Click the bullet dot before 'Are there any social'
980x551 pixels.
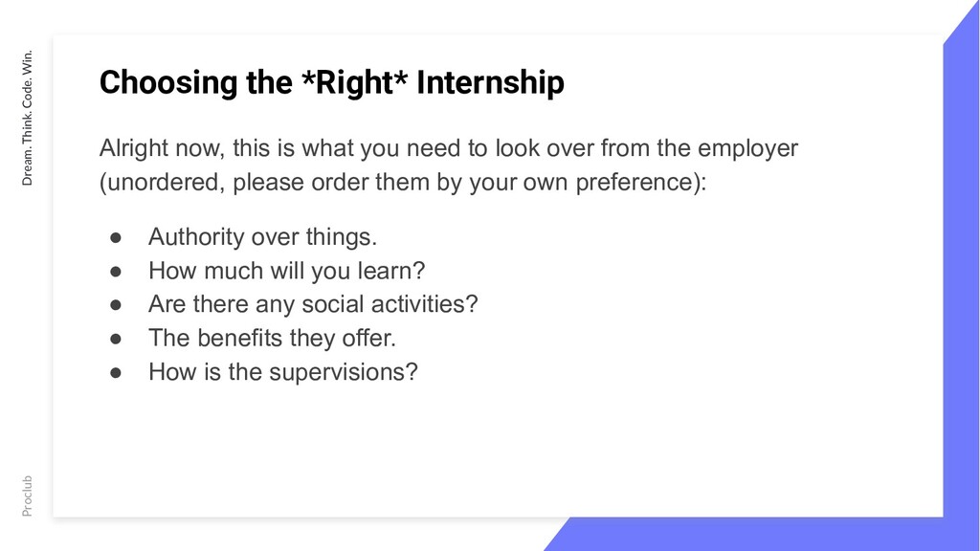click(116, 305)
